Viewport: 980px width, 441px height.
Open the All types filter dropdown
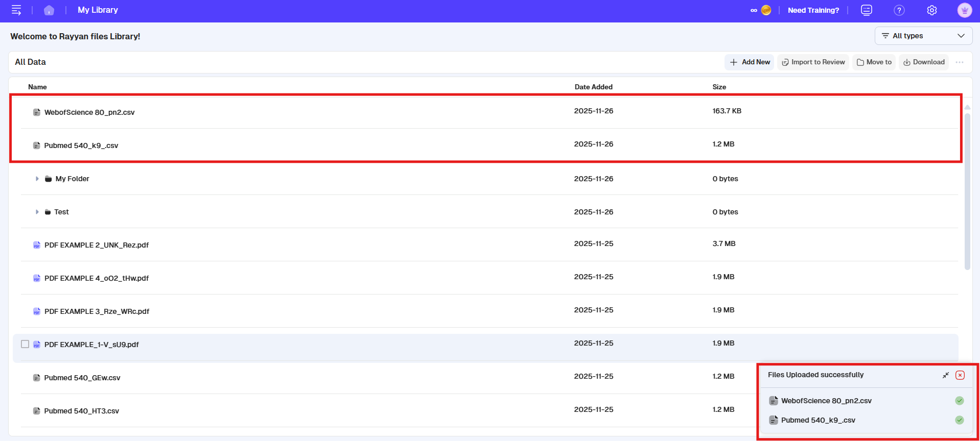tap(923, 36)
